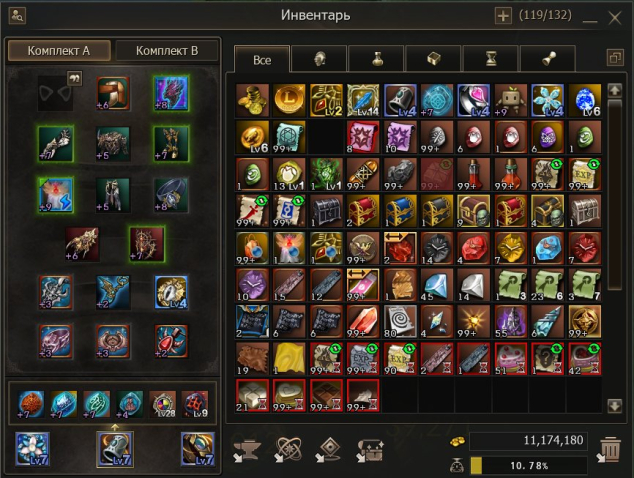634x478 pixels.
Task: Click the popout window icon beside tabs
Action: tap(615, 58)
